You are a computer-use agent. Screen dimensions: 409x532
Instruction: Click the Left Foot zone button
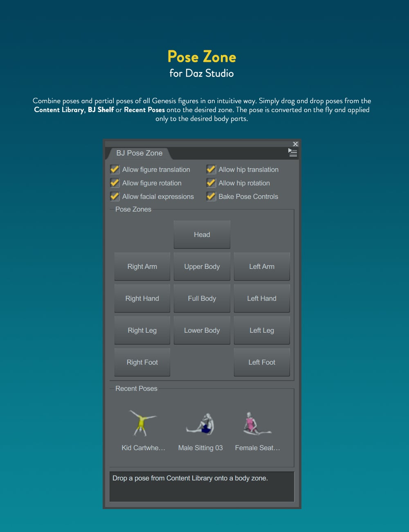pyautogui.click(x=262, y=362)
